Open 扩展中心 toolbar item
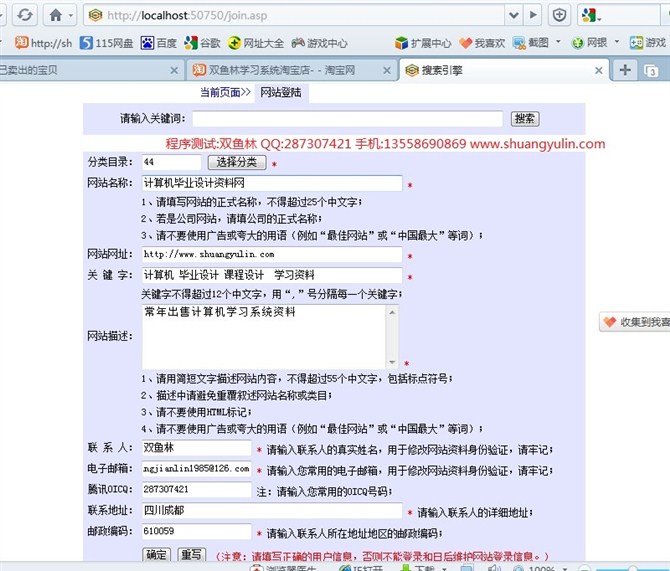 [x=423, y=43]
